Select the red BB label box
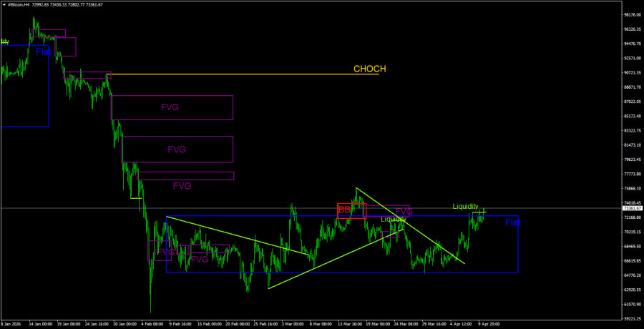 (x=345, y=210)
